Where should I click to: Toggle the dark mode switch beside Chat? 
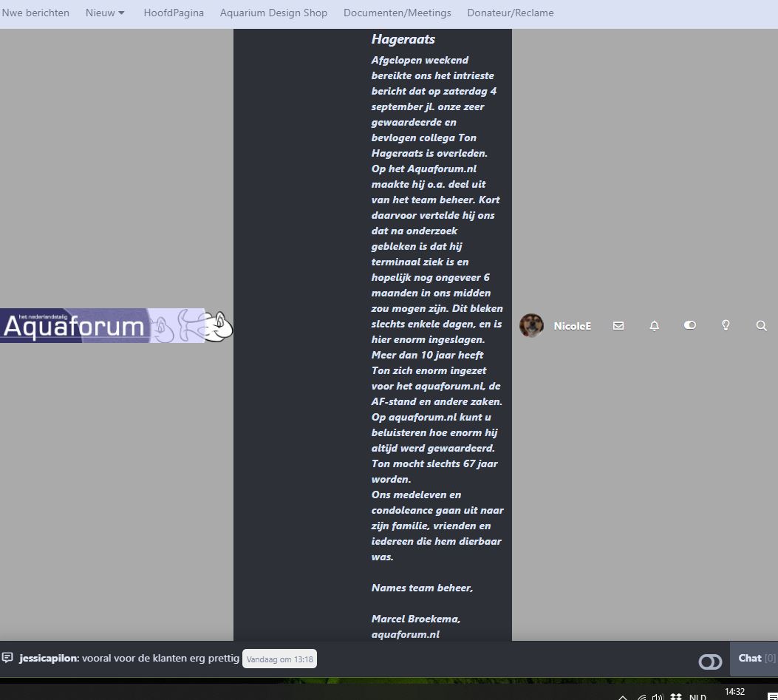(x=710, y=662)
